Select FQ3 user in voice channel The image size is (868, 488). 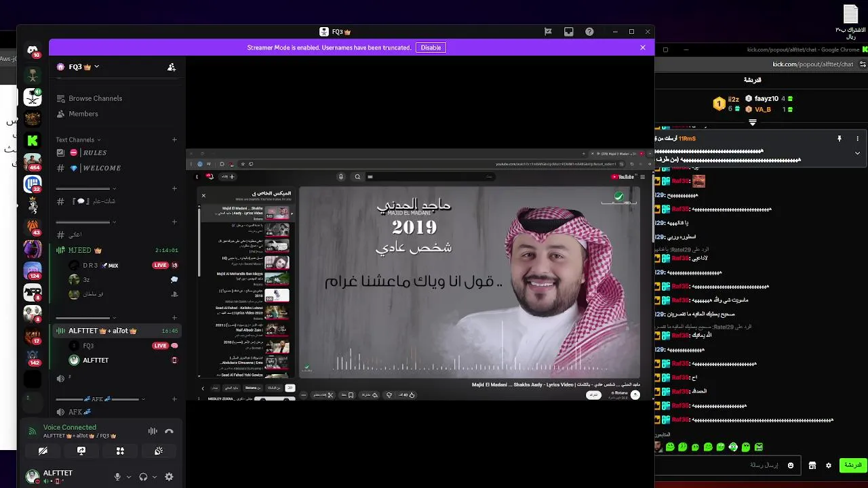(x=123, y=346)
